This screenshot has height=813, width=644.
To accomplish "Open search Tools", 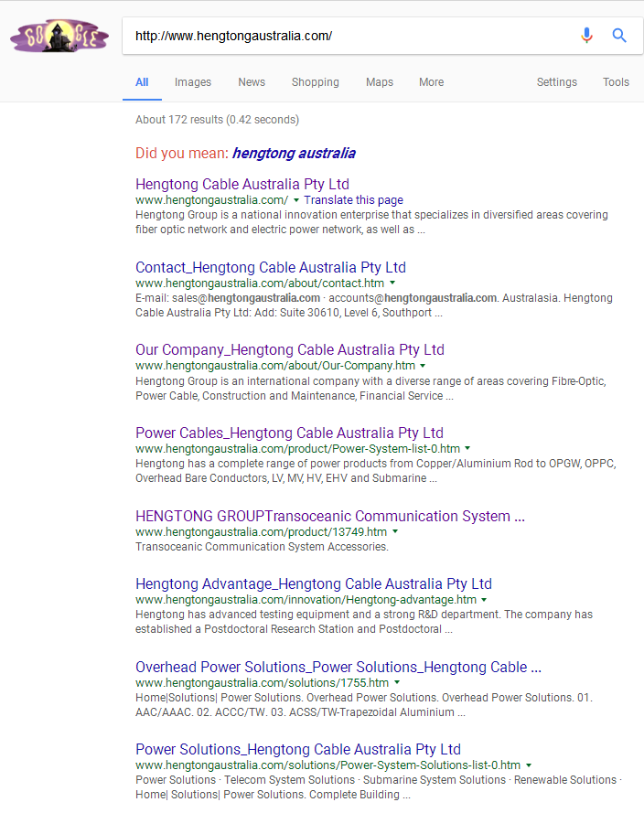I will [616, 82].
